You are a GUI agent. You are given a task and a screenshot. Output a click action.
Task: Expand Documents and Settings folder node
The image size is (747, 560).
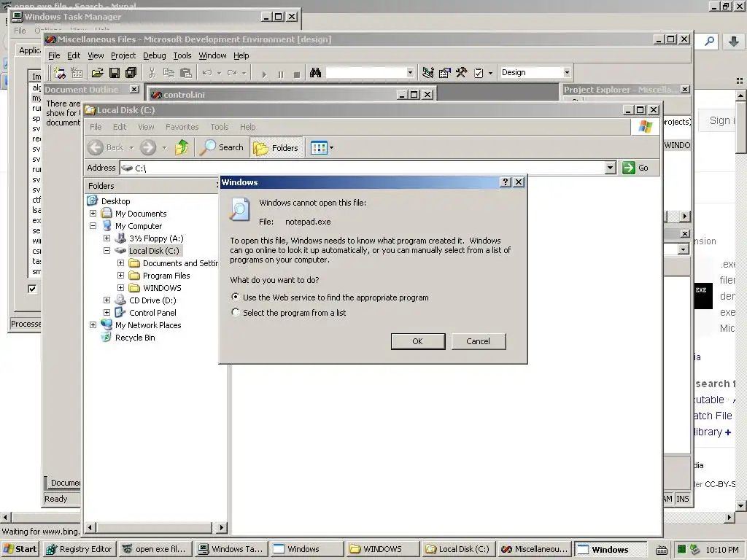120,262
